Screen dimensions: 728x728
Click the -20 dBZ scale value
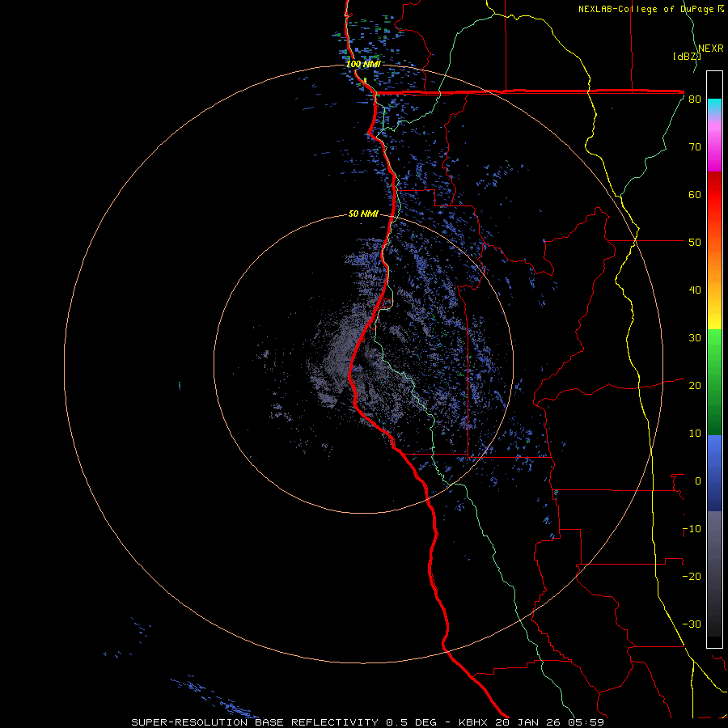coord(692,577)
